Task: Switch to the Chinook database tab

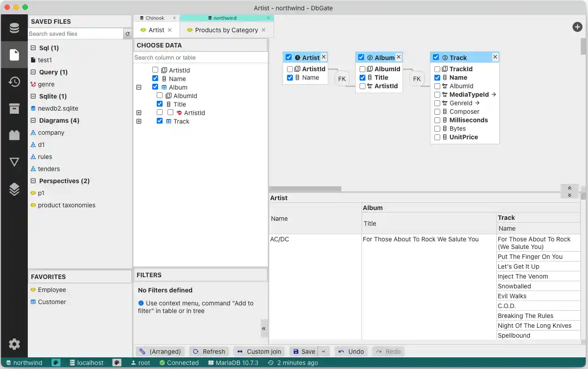Action: point(155,18)
